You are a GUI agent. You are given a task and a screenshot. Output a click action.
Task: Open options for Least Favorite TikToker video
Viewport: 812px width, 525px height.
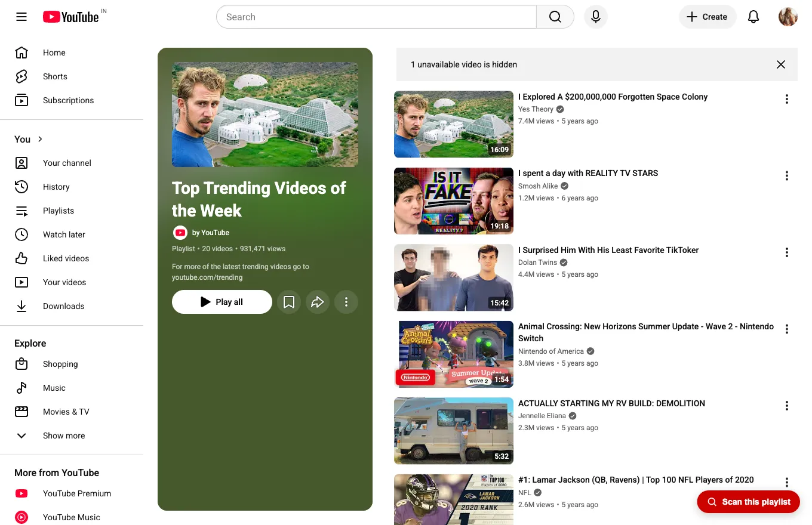click(787, 252)
